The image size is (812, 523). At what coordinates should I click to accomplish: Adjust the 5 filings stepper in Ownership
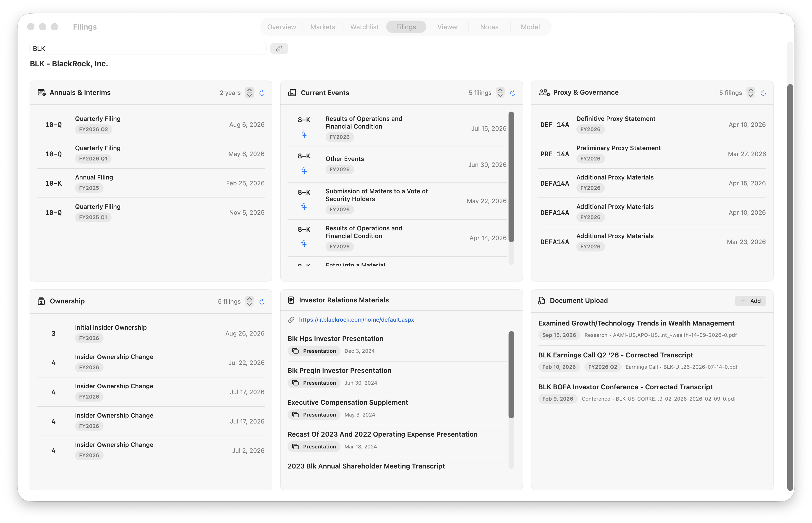pos(250,302)
